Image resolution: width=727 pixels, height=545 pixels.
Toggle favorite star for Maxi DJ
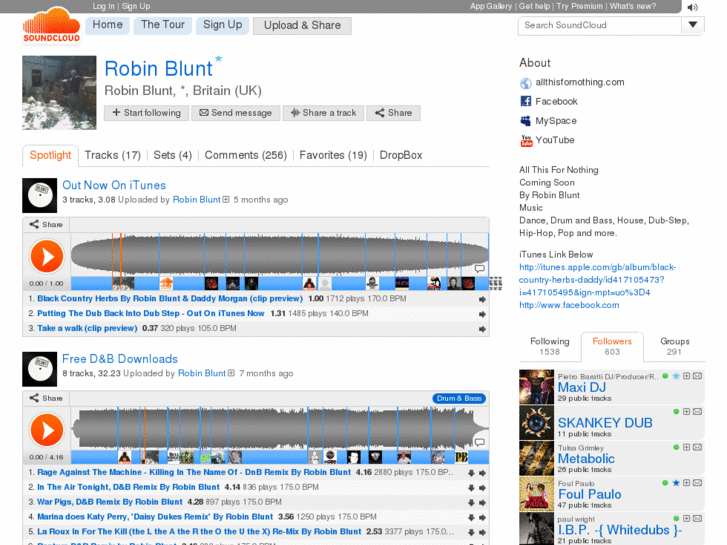676,376
